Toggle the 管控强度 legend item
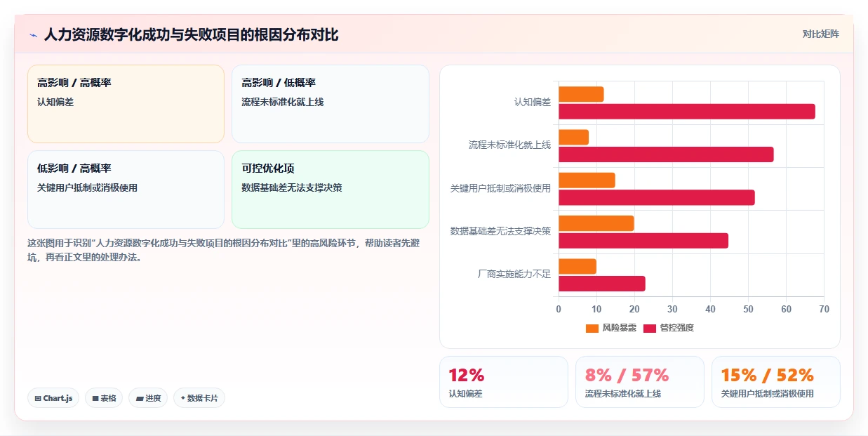 tap(669, 328)
